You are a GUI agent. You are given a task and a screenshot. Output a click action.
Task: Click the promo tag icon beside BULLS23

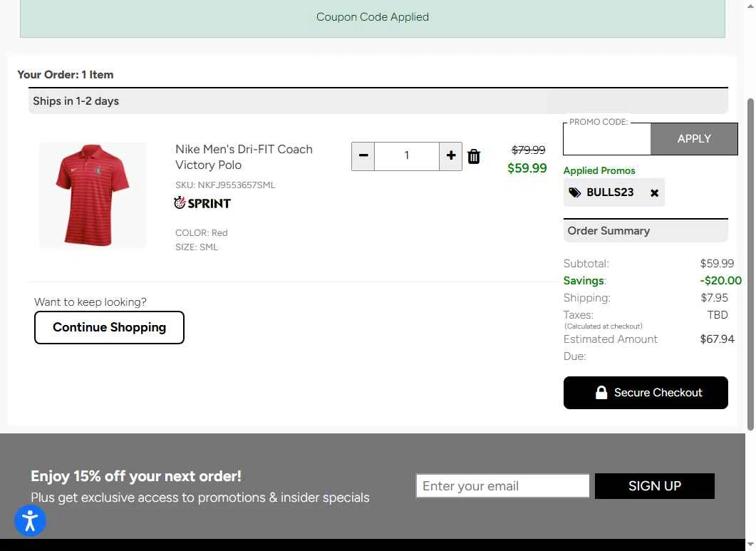[575, 192]
